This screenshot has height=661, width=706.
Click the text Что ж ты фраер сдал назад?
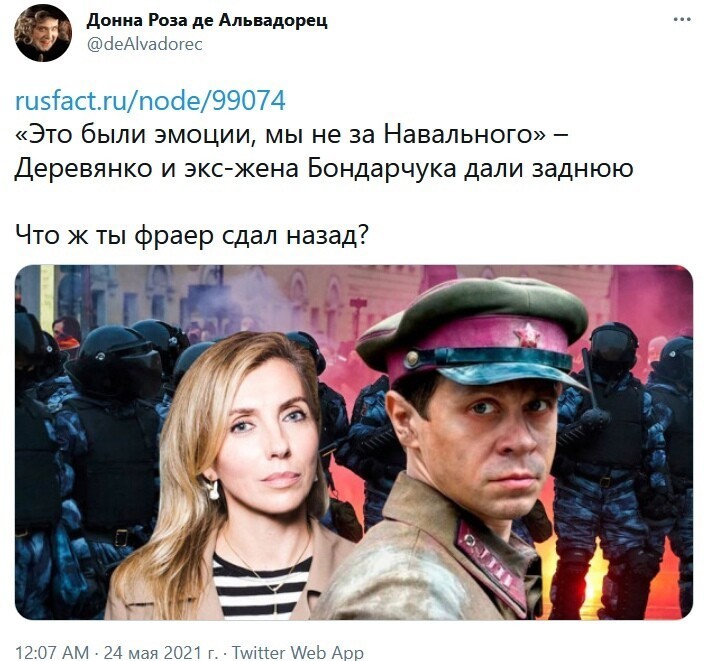click(192, 235)
